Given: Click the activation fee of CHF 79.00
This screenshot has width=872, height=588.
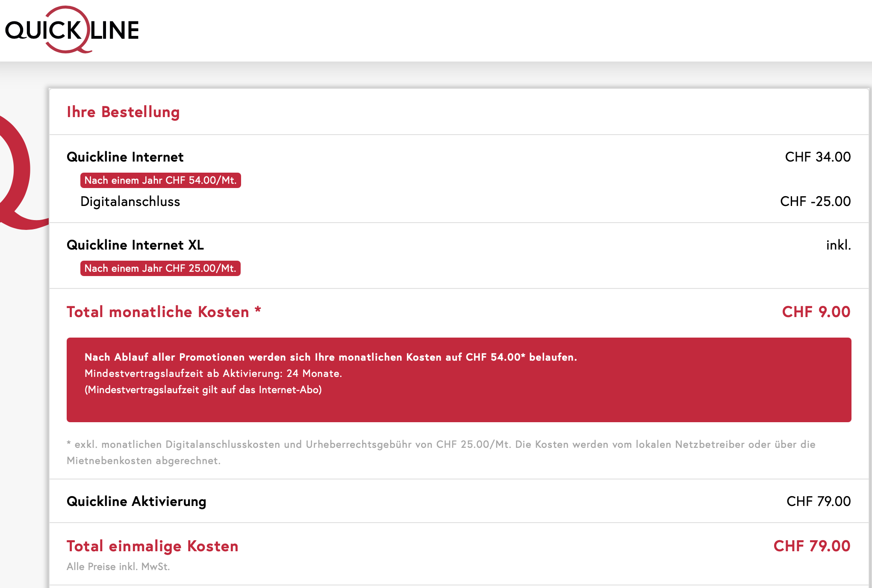Looking at the screenshot, I should click(x=818, y=501).
